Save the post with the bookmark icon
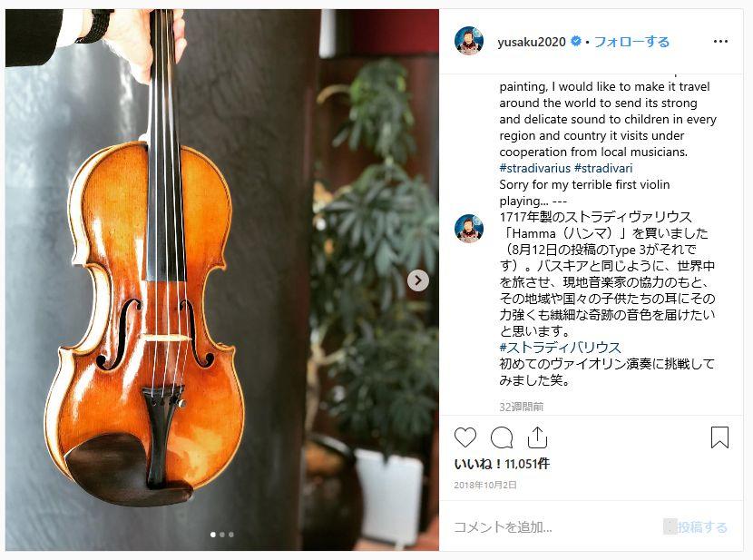The image size is (753, 560). point(719,437)
